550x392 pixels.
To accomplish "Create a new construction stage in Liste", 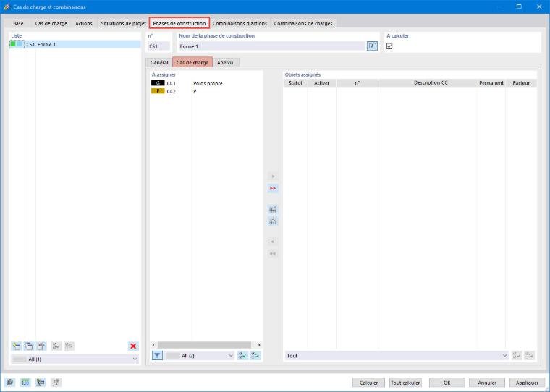I will coord(16,346).
